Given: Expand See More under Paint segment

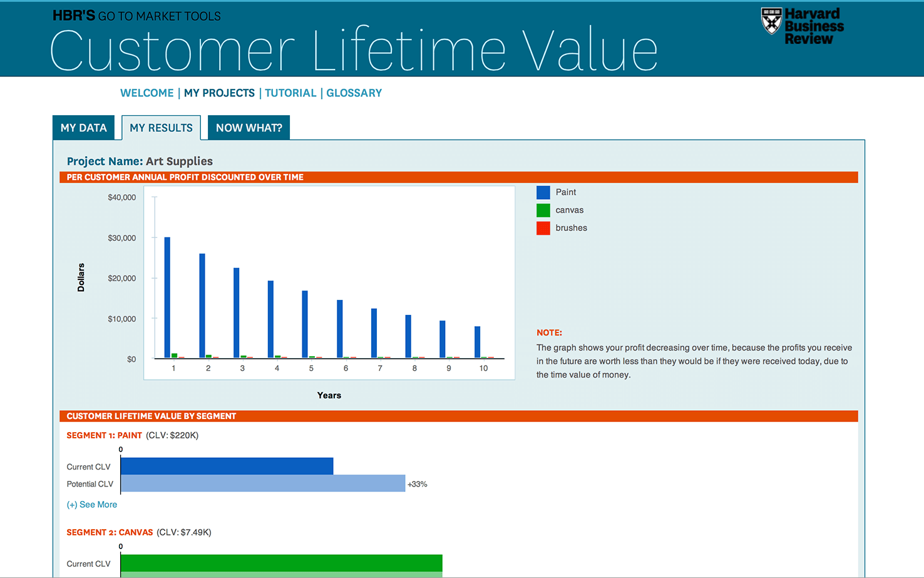Looking at the screenshot, I should [x=92, y=505].
